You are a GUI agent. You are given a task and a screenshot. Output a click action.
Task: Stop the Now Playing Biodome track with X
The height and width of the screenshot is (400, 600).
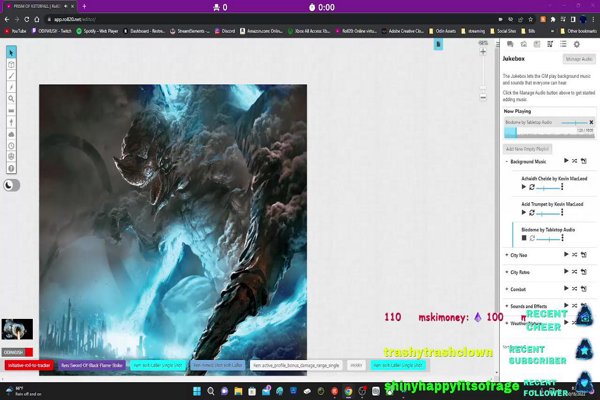[x=591, y=122]
